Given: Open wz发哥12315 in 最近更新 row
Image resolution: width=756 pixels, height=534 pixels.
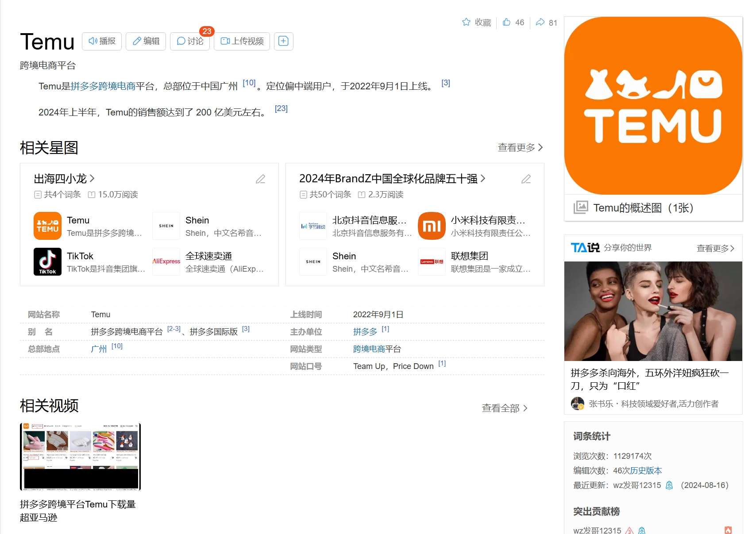Looking at the screenshot, I should [x=637, y=485].
